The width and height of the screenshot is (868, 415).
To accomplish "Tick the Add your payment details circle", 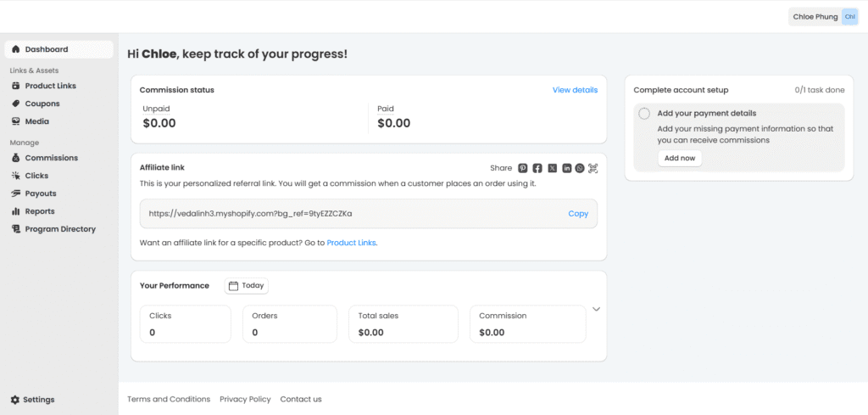I will point(644,114).
